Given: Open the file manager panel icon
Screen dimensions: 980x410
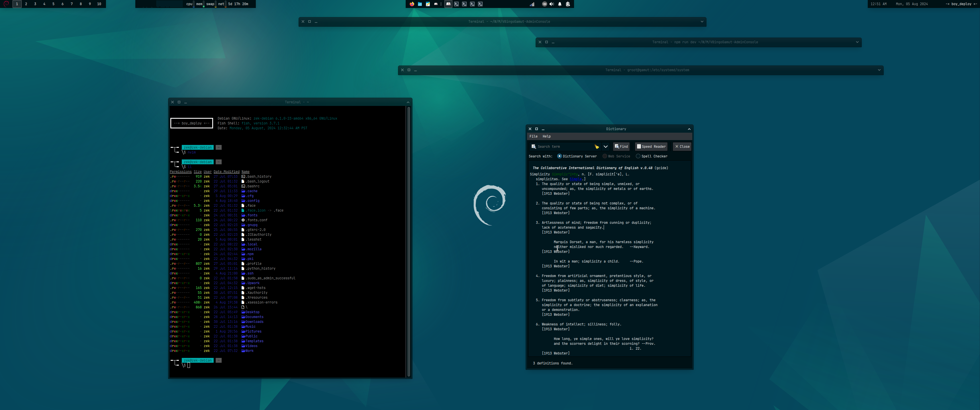Looking at the screenshot, I should tap(420, 4).
